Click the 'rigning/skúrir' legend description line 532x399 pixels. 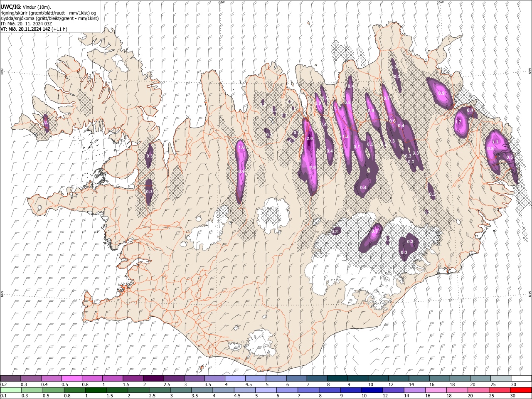pyautogui.click(x=48, y=13)
